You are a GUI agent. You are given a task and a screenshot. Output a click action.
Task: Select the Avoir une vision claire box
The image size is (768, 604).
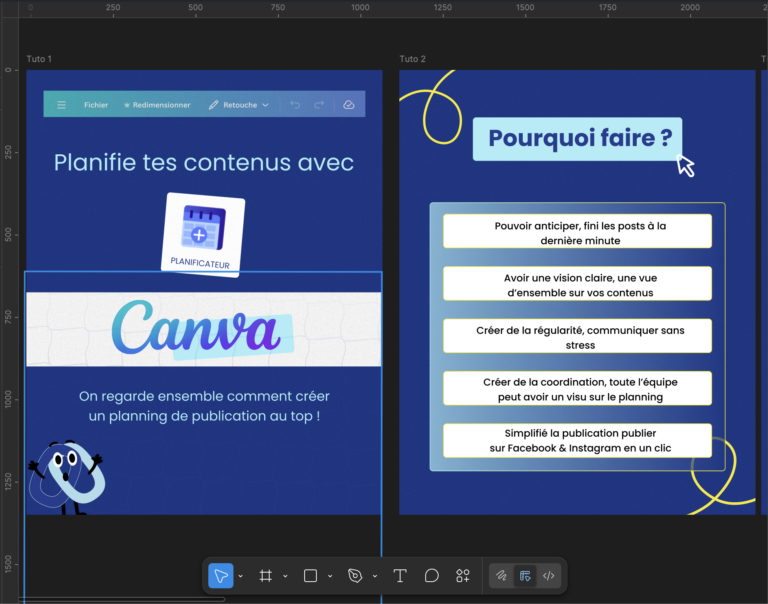(577, 284)
